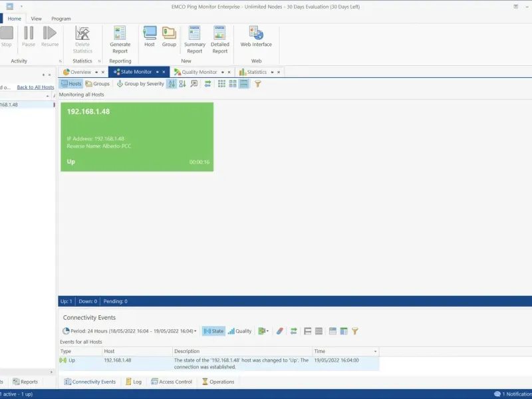Create a new Summary Report
The width and height of the screenshot is (532, 399).
(195, 40)
